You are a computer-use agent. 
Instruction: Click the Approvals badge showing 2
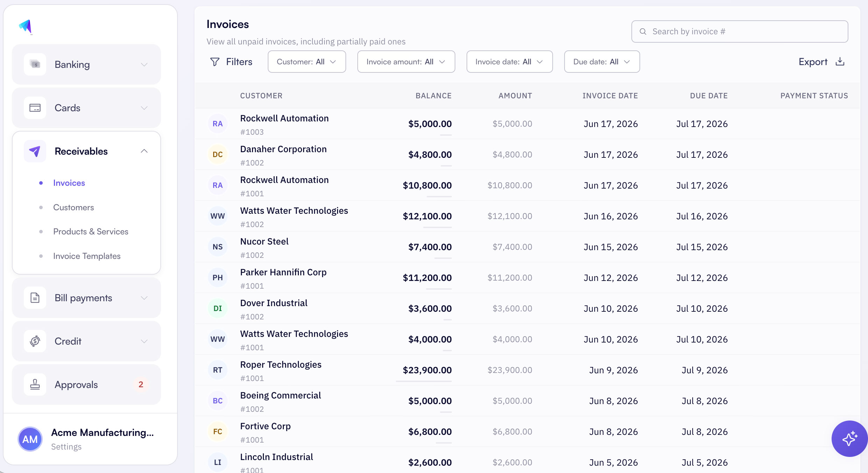[x=141, y=384]
